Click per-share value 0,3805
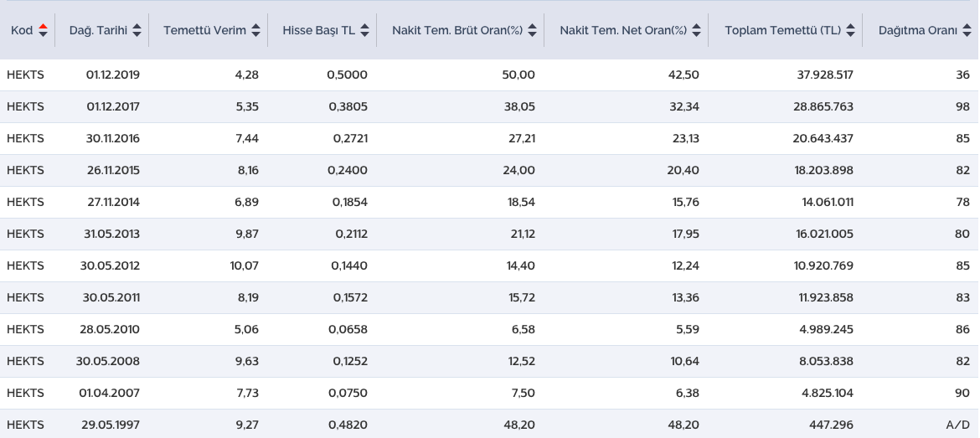This screenshot has height=438, width=980. (348, 107)
